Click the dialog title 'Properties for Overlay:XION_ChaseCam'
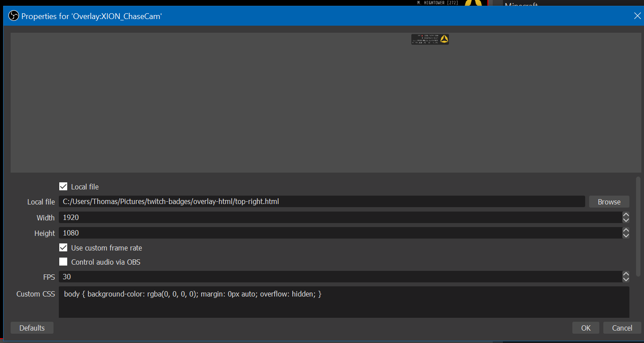Image resolution: width=644 pixels, height=343 pixels. pos(92,16)
